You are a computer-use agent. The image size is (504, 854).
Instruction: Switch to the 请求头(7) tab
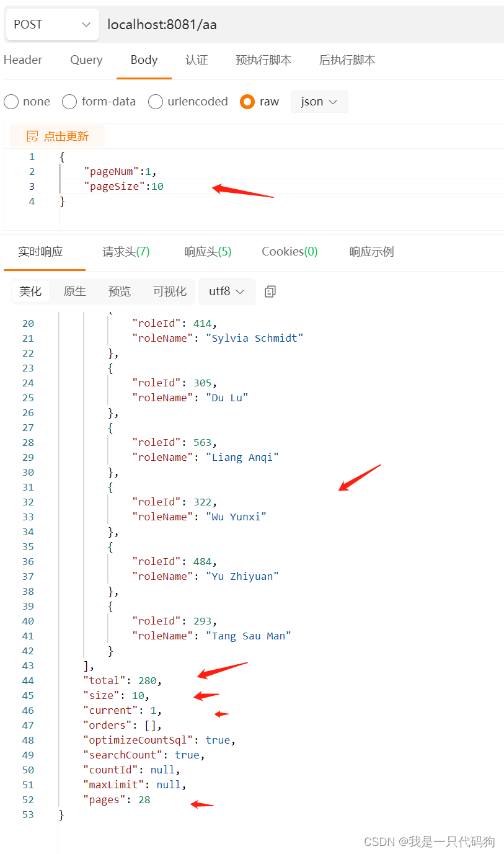[x=125, y=251]
